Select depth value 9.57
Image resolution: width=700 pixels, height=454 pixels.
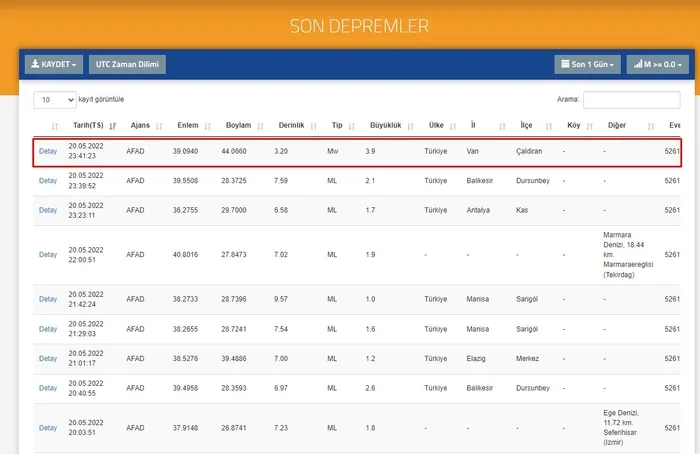pos(281,299)
